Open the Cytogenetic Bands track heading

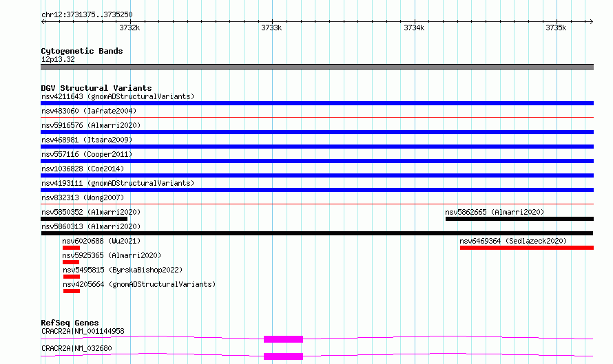82,51
